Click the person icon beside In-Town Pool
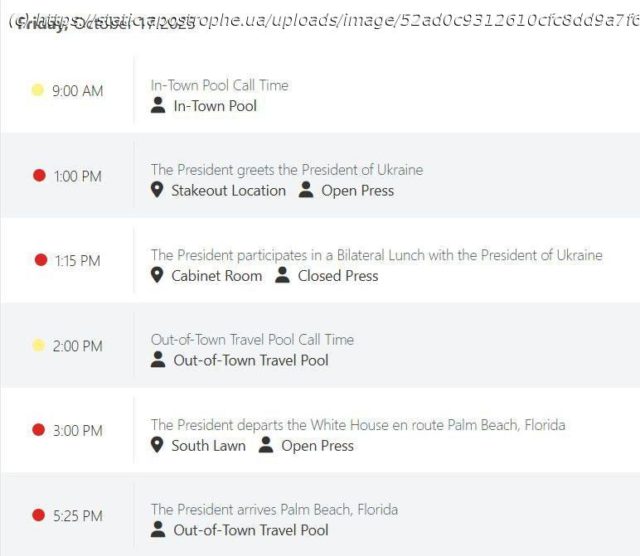640x556 pixels. [x=158, y=105]
